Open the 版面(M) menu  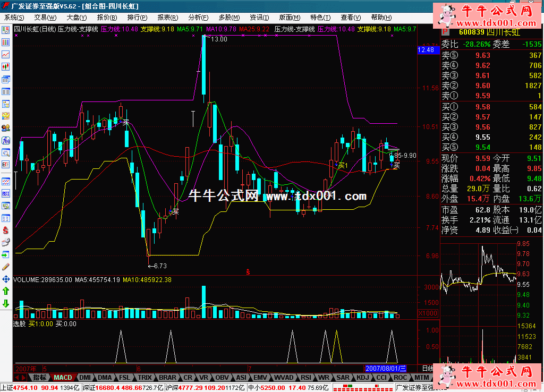(x=290, y=18)
